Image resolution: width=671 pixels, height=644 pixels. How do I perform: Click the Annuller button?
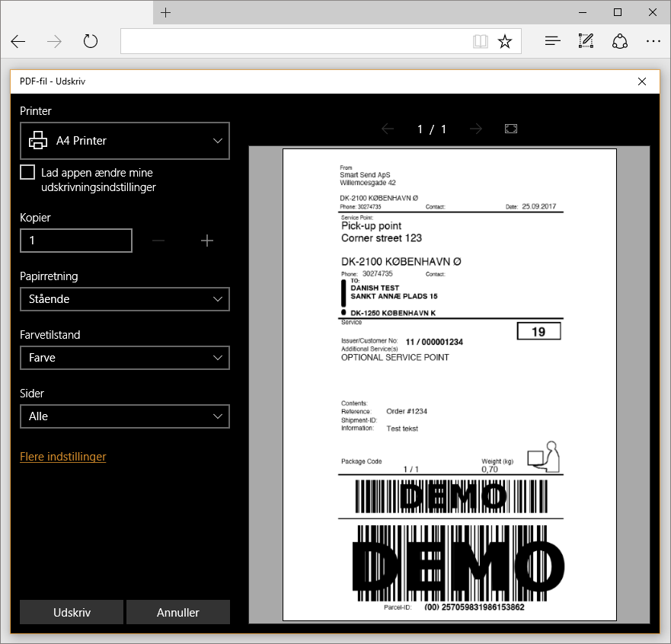click(178, 612)
